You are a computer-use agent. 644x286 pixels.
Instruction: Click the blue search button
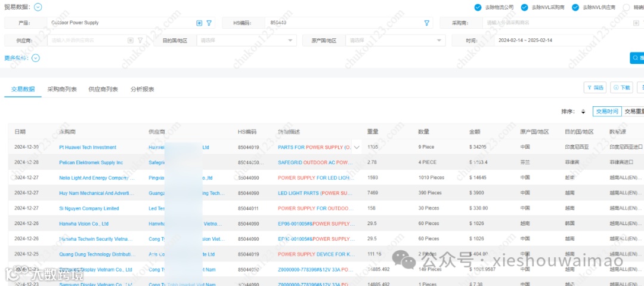(637, 57)
